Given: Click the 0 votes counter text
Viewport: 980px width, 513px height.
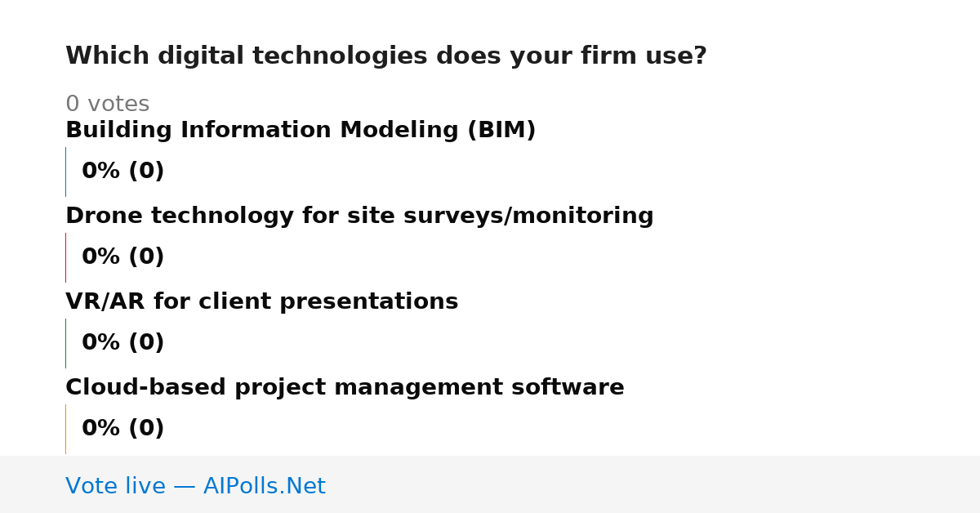Looking at the screenshot, I should coord(107,104).
